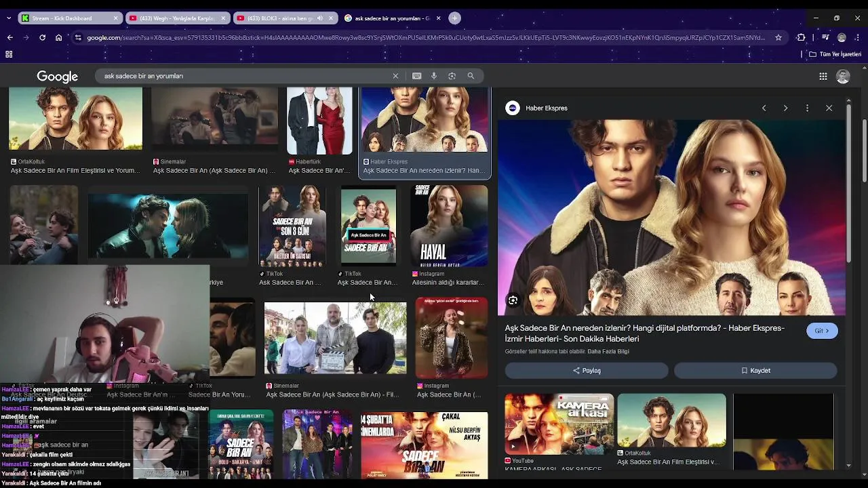Open the Sinemalar clapperboard set photo
Image resolution: width=868 pixels, height=488 pixels.
pos(335,338)
